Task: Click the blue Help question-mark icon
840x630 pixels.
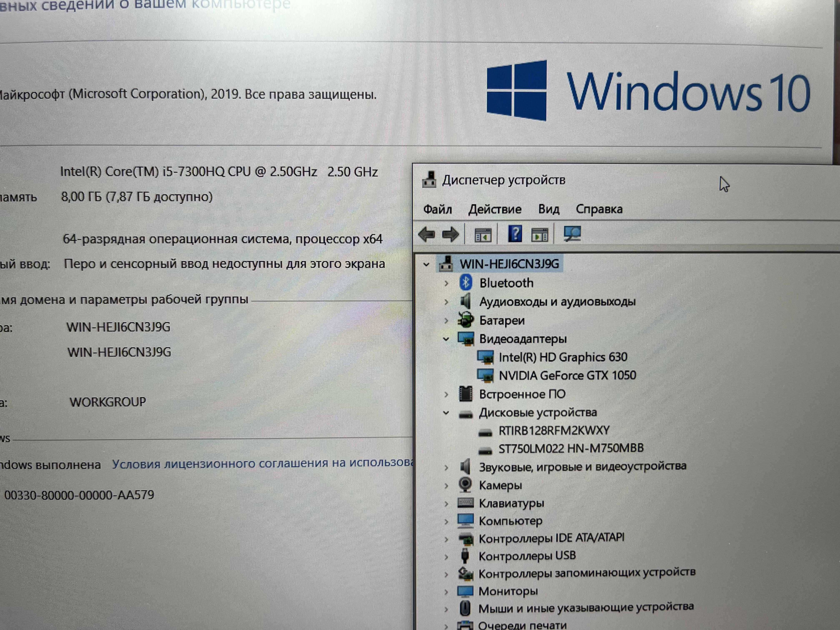Action: (x=515, y=234)
